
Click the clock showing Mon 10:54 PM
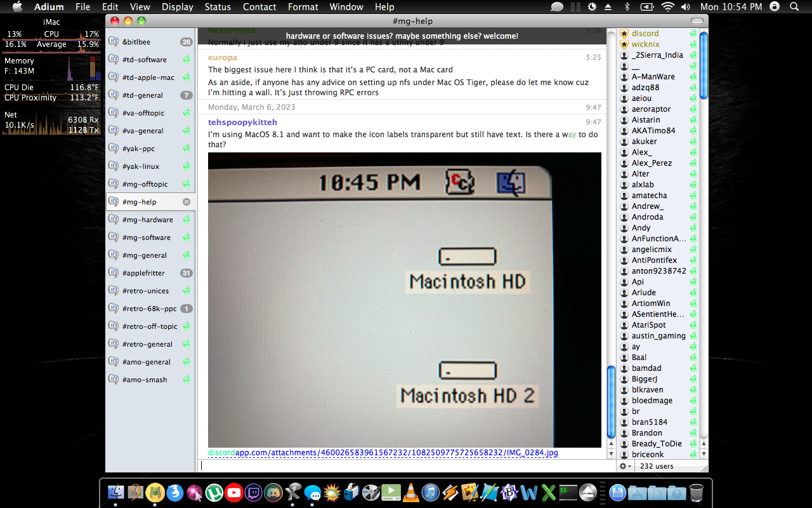pyautogui.click(x=731, y=7)
